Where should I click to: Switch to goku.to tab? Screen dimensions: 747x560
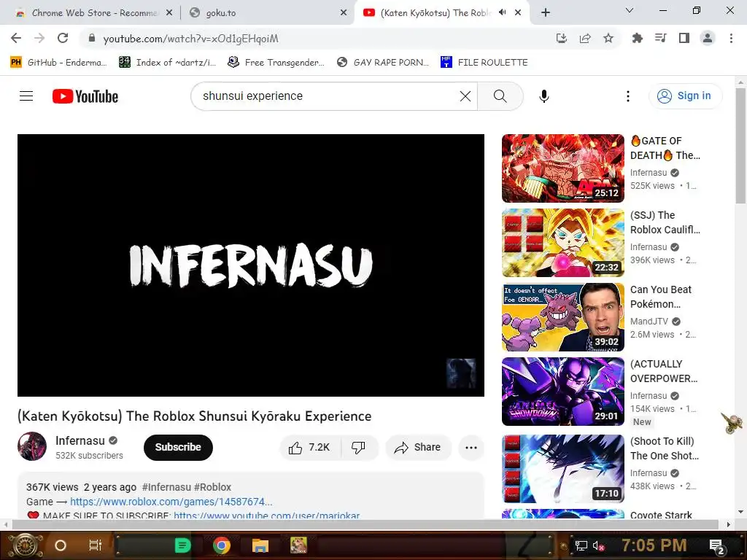point(267,13)
